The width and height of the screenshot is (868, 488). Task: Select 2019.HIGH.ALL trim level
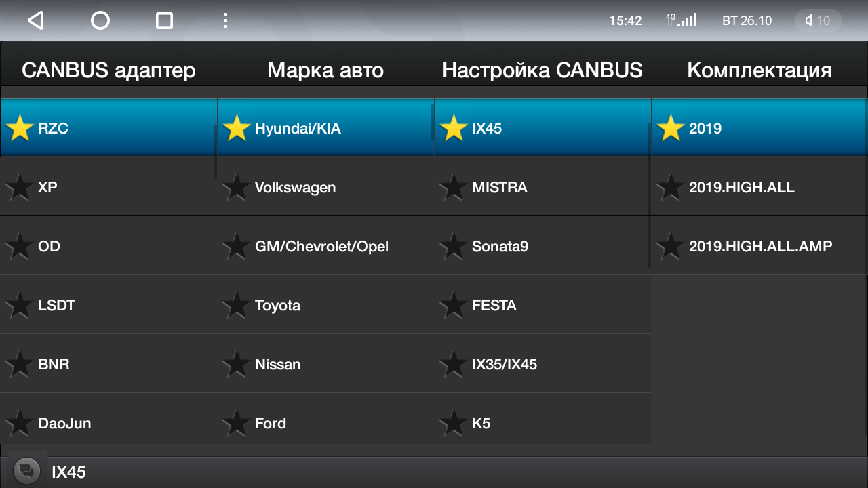(x=759, y=187)
